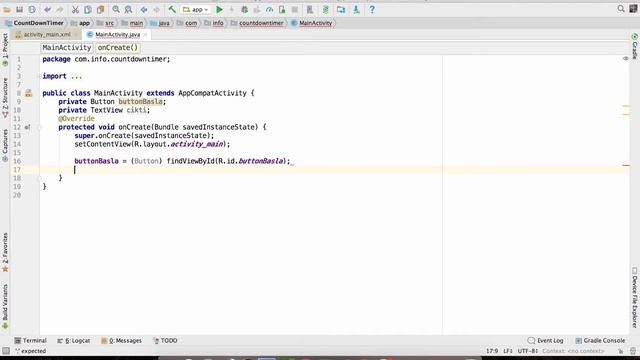Open the Event Log panel
640x360 pixels.
[545, 340]
